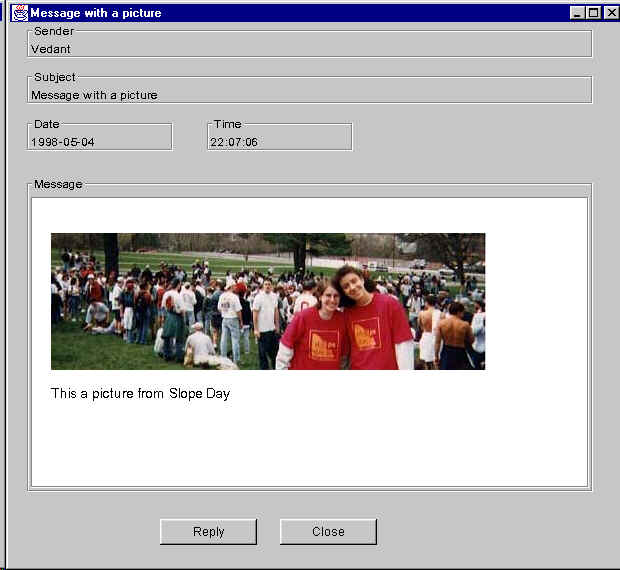Click the crowd on photo's left side

coord(150,305)
